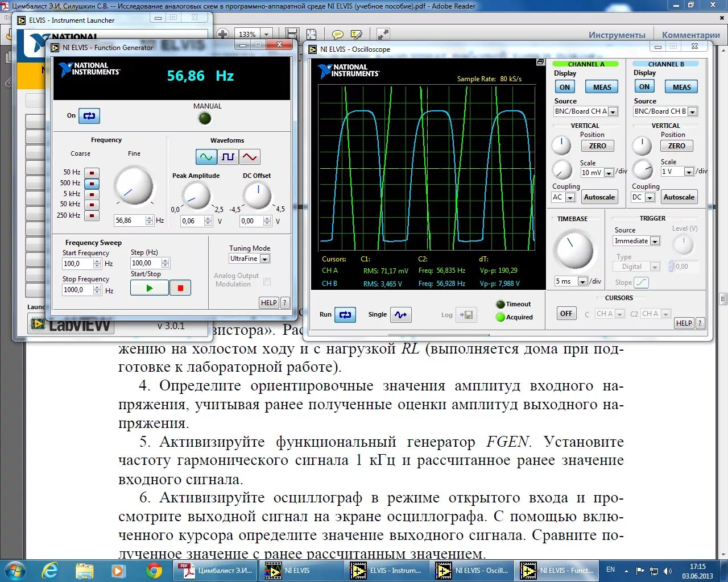Open Google Chrome from the taskbar
Screen dimensions: 728x582
pyautogui.click(x=154, y=570)
